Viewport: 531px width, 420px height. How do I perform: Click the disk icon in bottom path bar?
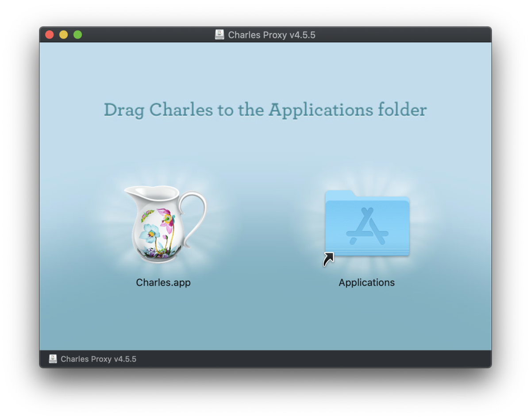(53, 359)
